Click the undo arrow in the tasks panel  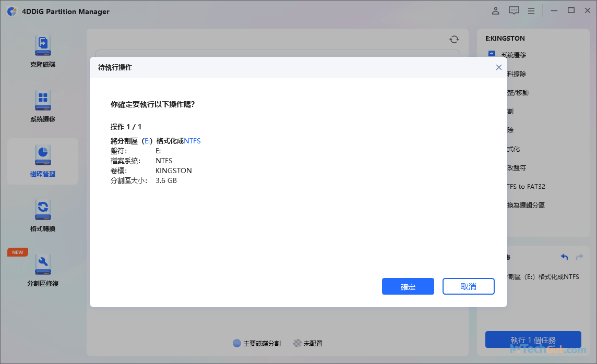click(x=564, y=257)
